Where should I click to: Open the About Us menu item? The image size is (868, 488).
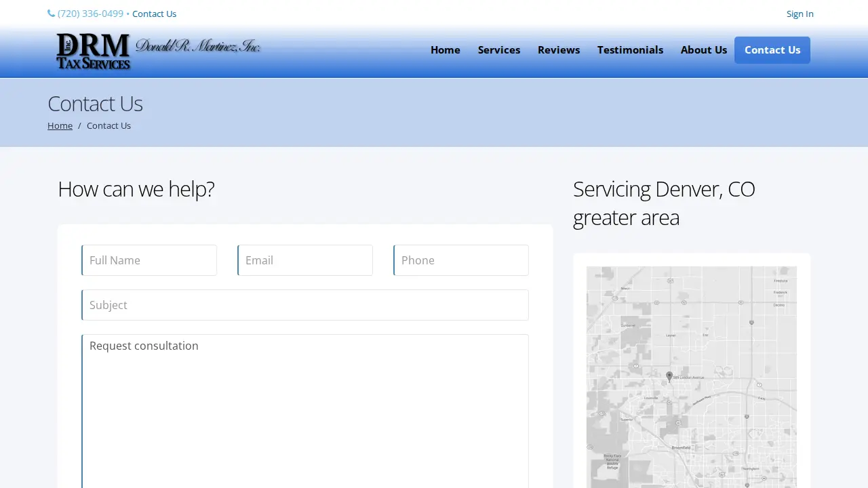pos(704,50)
